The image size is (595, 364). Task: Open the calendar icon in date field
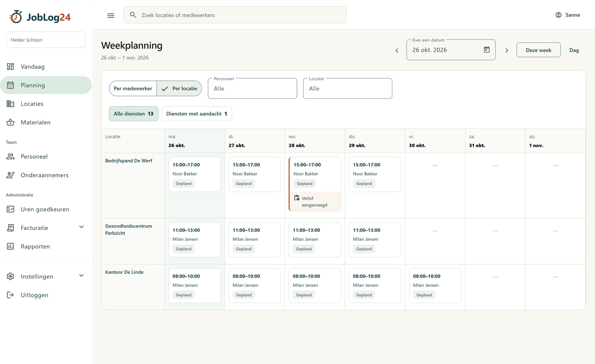487,50
